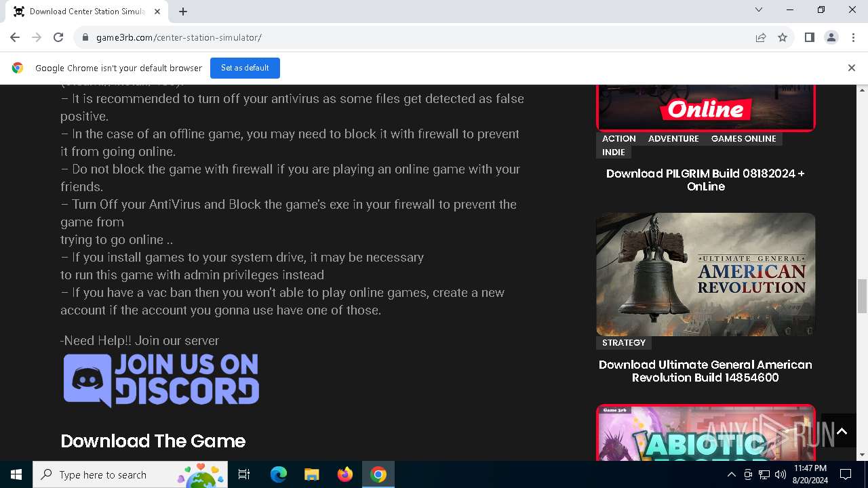Share this page icon in address bar

[761, 37]
